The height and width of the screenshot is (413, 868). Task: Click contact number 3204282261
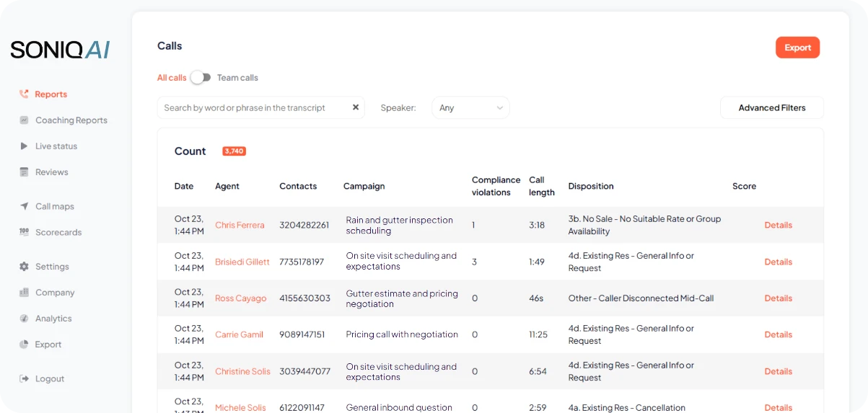304,225
